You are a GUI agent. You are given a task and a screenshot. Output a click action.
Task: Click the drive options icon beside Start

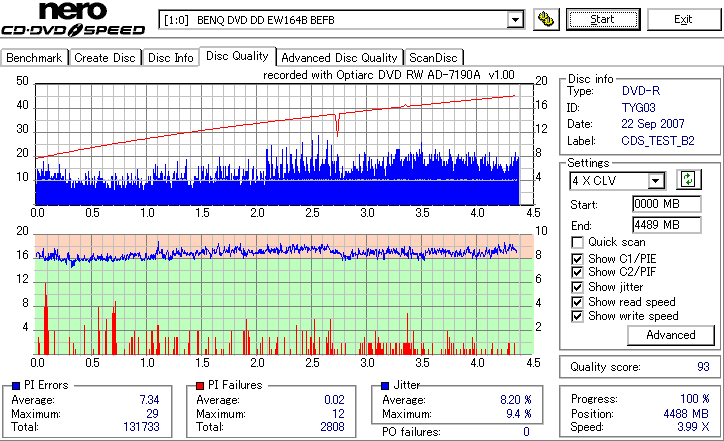coord(546,19)
